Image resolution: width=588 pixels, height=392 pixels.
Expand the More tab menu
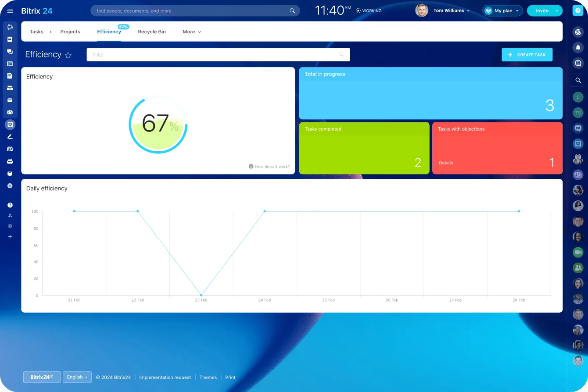[x=191, y=32]
